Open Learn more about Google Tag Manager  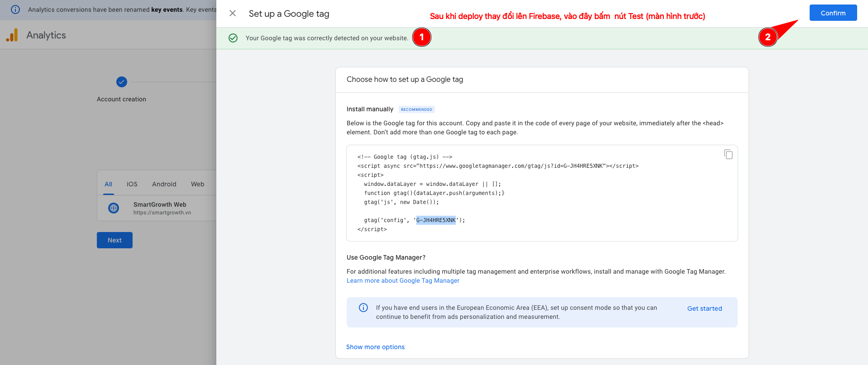click(x=403, y=280)
